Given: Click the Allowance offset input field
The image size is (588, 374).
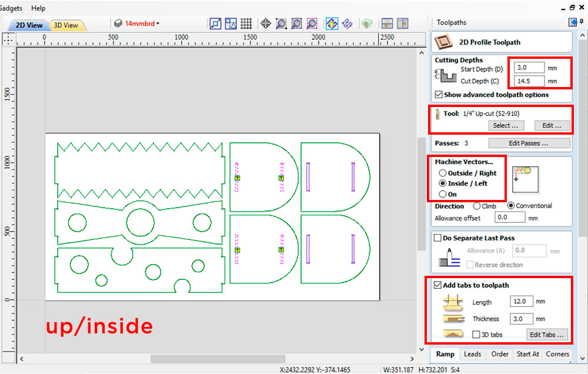Looking at the screenshot, I should click(510, 217).
